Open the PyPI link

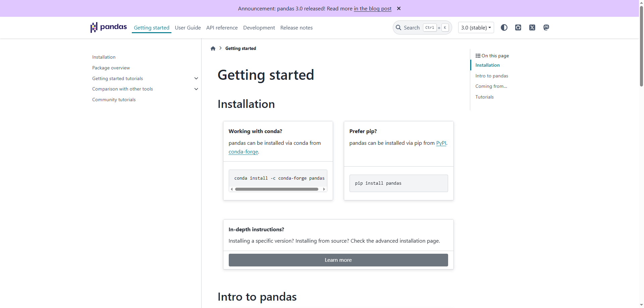[441, 143]
